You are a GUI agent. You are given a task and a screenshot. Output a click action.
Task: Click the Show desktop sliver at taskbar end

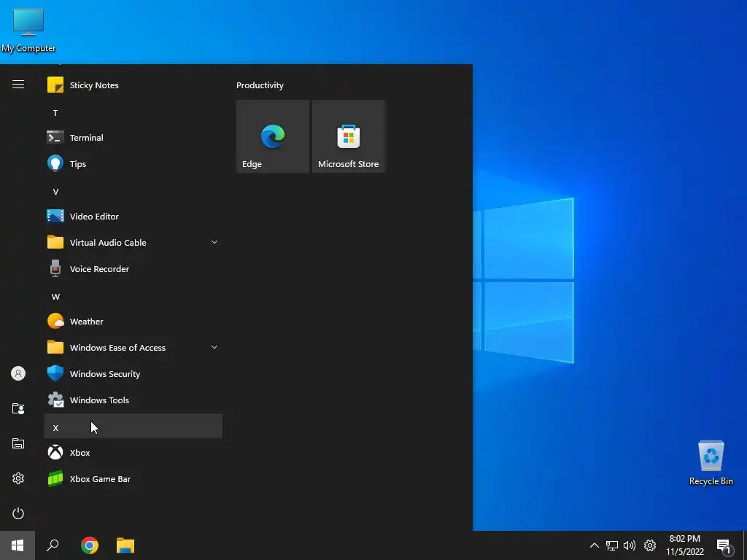(745, 545)
